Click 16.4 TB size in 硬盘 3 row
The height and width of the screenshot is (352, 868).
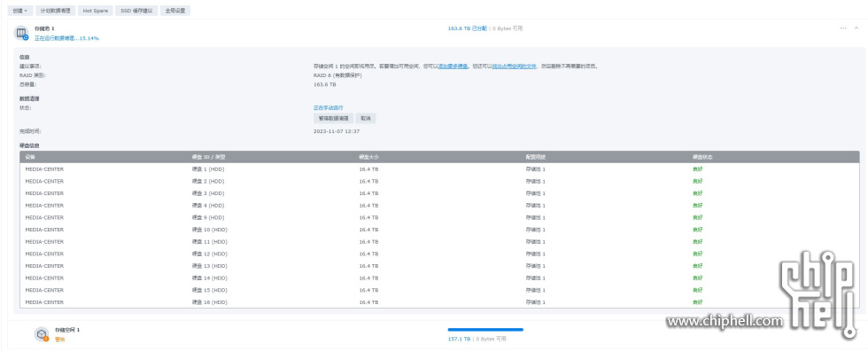[368, 193]
